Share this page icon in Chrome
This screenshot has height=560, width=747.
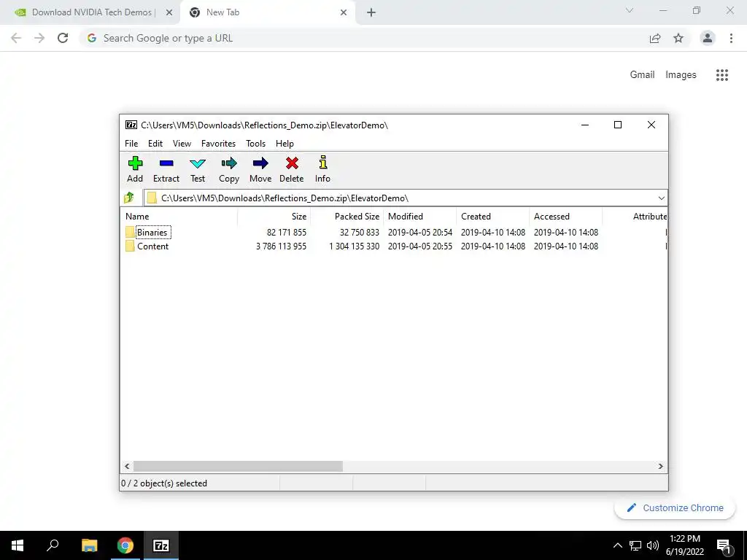655,38
